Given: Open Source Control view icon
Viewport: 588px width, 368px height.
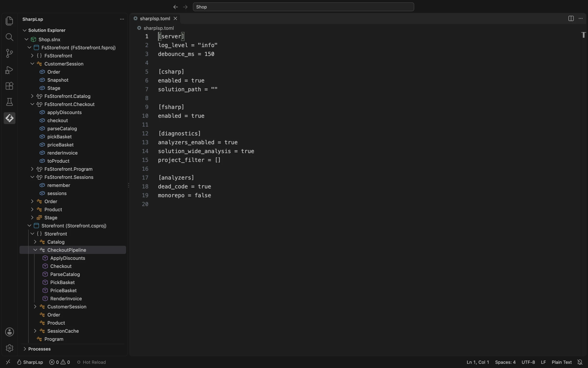Looking at the screenshot, I should [9, 53].
